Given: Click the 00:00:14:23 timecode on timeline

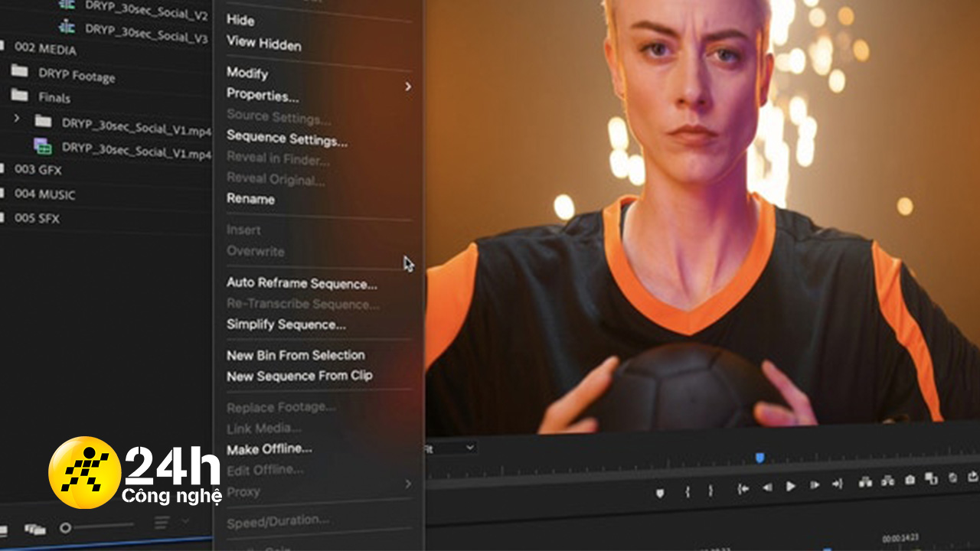Looking at the screenshot, I should pyautogui.click(x=899, y=539).
